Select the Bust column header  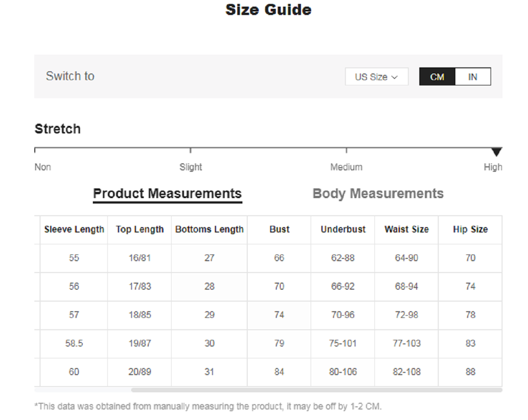(279, 229)
